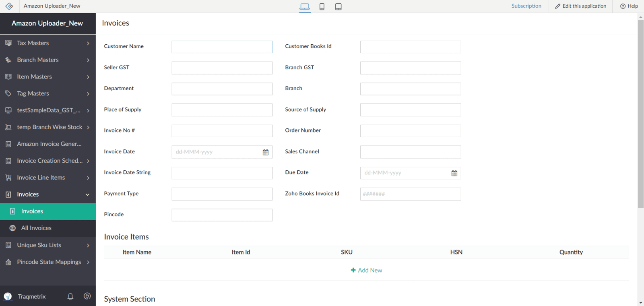Viewport: 644px width, 306px height.
Task: Switch to desktop laptop preview icon
Action: (x=305, y=6)
